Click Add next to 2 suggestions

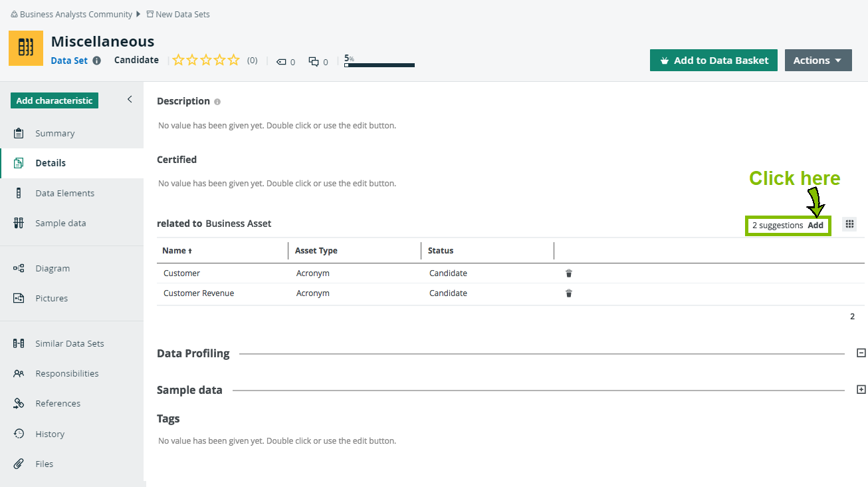click(x=815, y=226)
